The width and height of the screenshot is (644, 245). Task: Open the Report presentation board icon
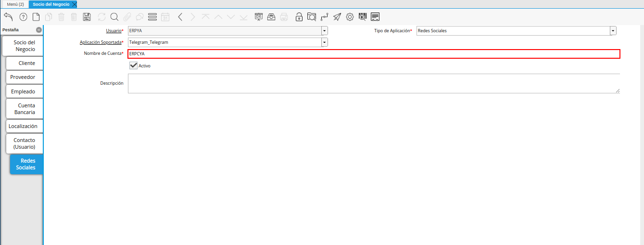click(259, 17)
